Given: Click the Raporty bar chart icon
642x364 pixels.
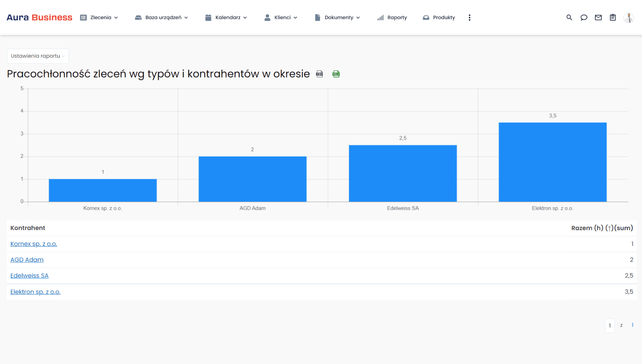Looking at the screenshot, I should coord(380,17).
